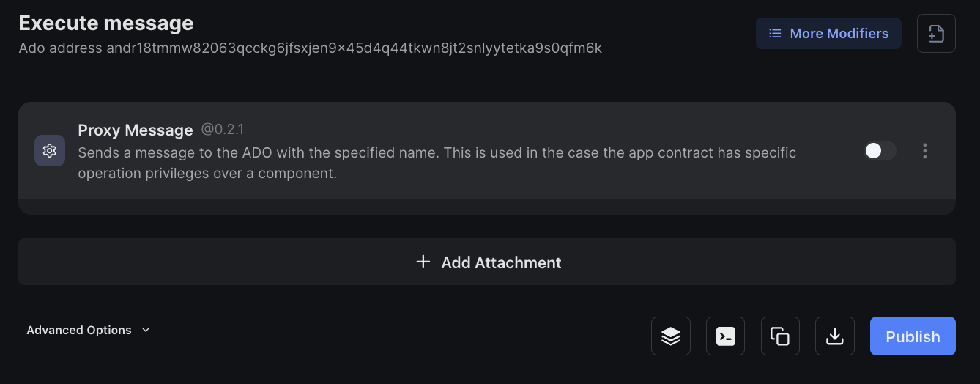This screenshot has height=384, width=980.
Task: Click the @0.2.1 version tag
Action: pos(223,130)
